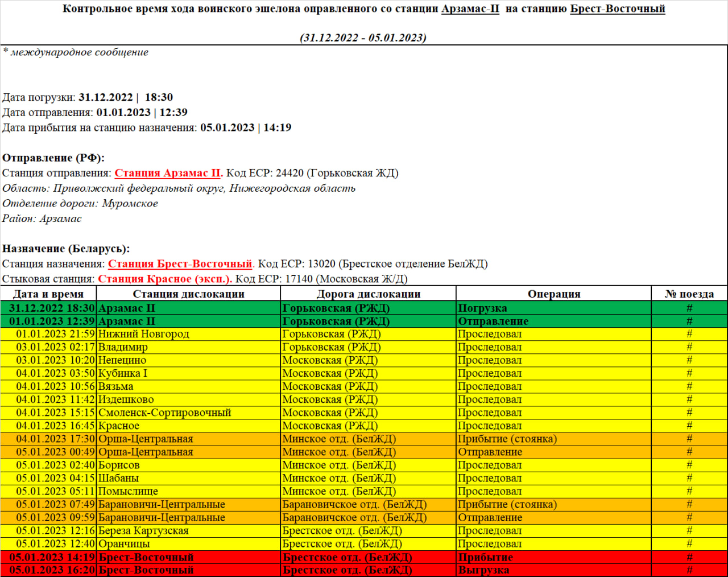Click the Береза Картузская station cell
The width and height of the screenshot is (728, 577).
(x=143, y=531)
